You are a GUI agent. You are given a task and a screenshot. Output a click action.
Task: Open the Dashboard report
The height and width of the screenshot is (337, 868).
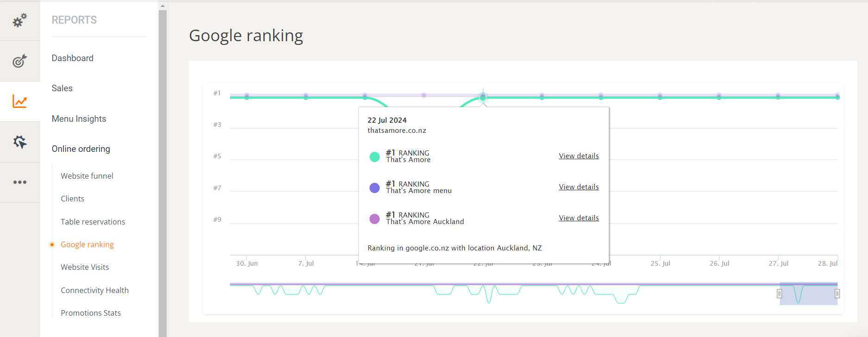pyautogui.click(x=72, y=58)
